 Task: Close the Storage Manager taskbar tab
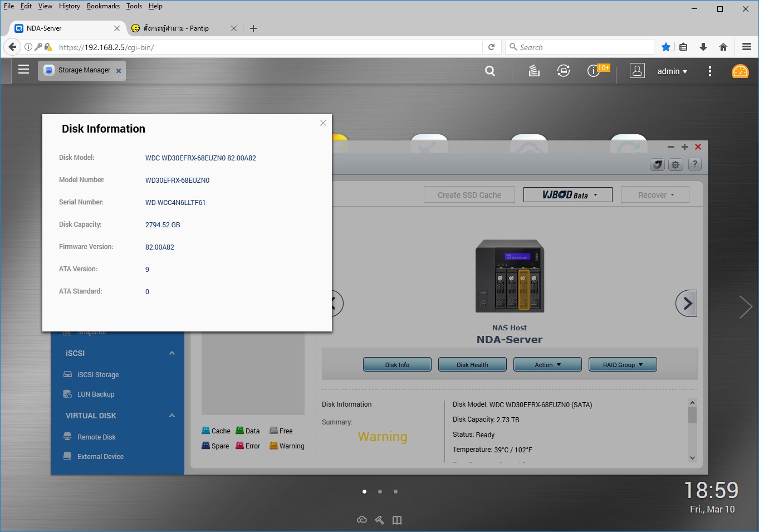pos(119,71)
